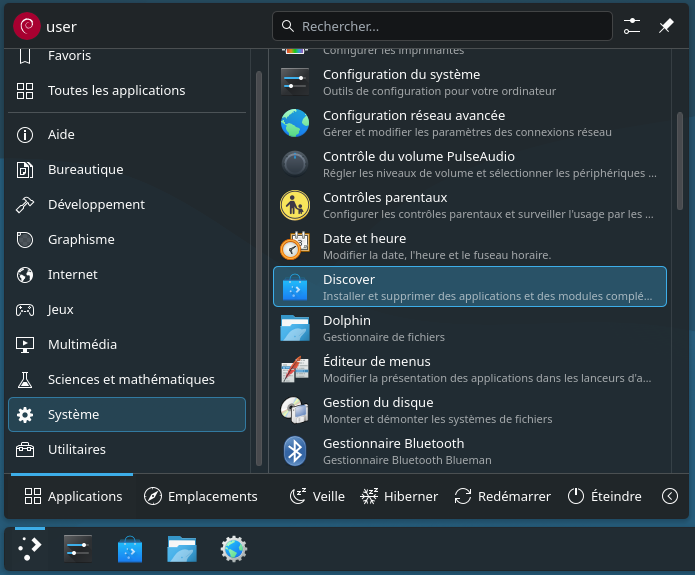Viewport: 695px width, 575px height.
Task: Click the Rechercher search field
Action: (442, 26)
